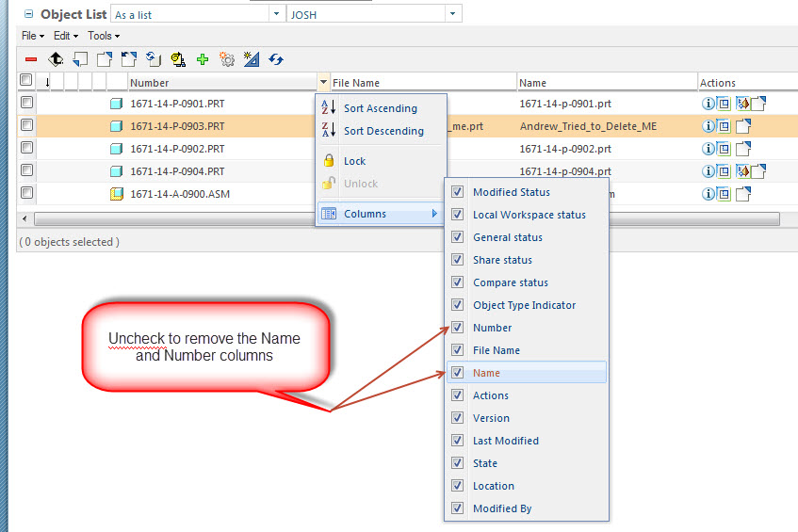Click the page icon with lower-left blue corner
Image resolution: width=798 pixels, height=532 pixels.
tap(80, 59)
